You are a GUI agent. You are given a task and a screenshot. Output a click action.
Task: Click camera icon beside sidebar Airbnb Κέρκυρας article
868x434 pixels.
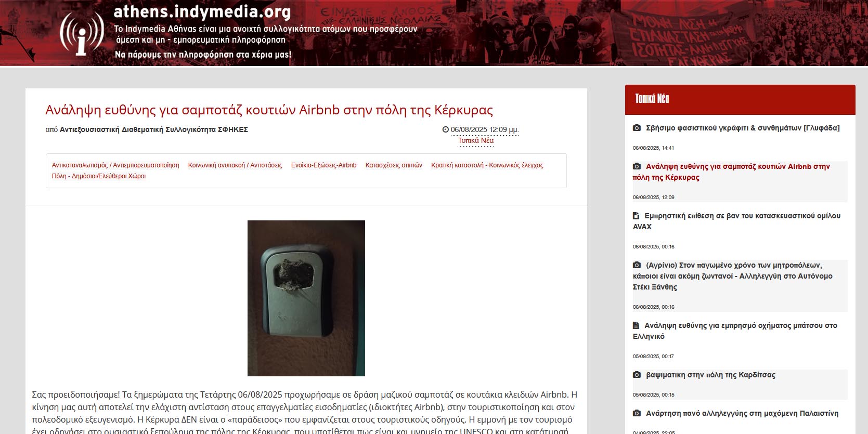[x=637, y=166]
